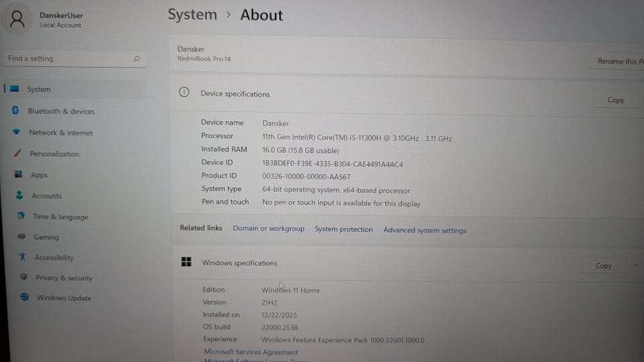Open Advanced system settings link
The image size is (644, 362).
click(425, 230)
